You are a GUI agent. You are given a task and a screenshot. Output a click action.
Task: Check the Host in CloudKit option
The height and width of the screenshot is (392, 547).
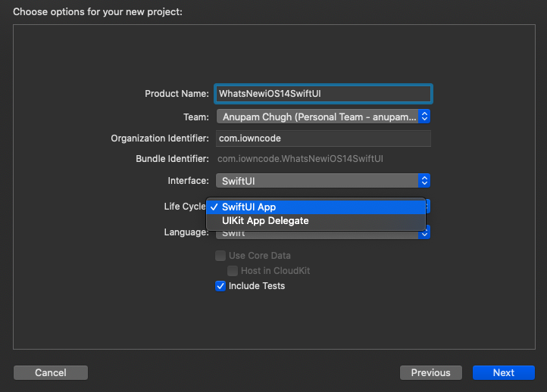click(233, 271)
